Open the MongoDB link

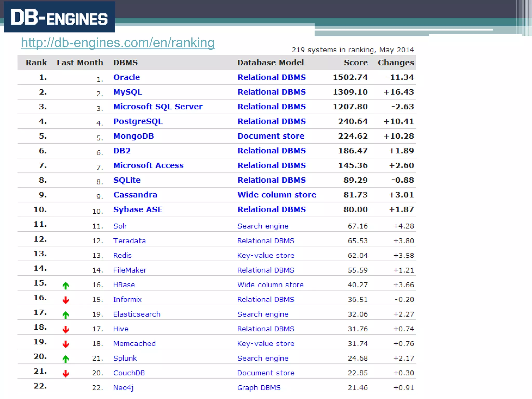click(134, 136)
